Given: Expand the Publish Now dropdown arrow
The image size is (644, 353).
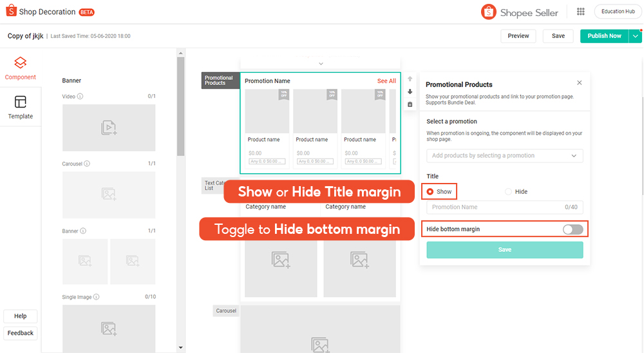Looking at the screenshot, I should pos(636,36).
